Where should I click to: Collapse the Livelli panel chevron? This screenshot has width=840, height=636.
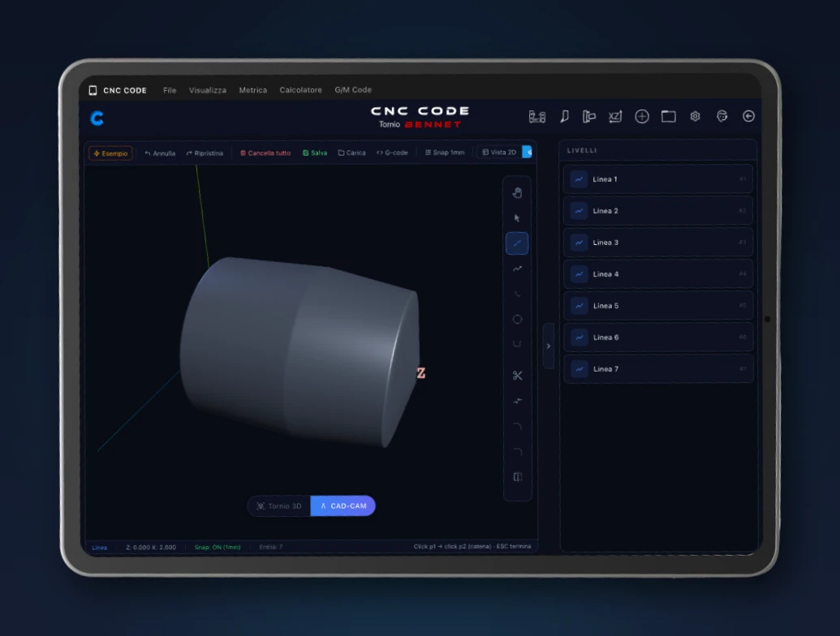click(x=548, y=346)
